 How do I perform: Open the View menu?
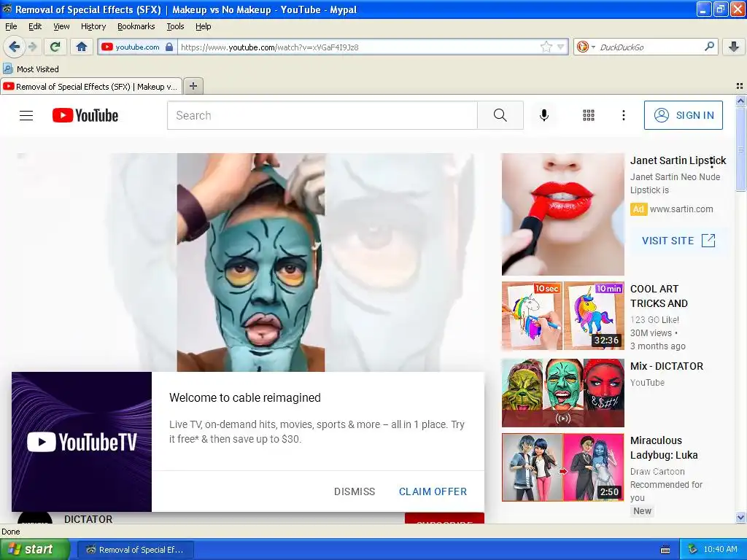pos(61,26)
